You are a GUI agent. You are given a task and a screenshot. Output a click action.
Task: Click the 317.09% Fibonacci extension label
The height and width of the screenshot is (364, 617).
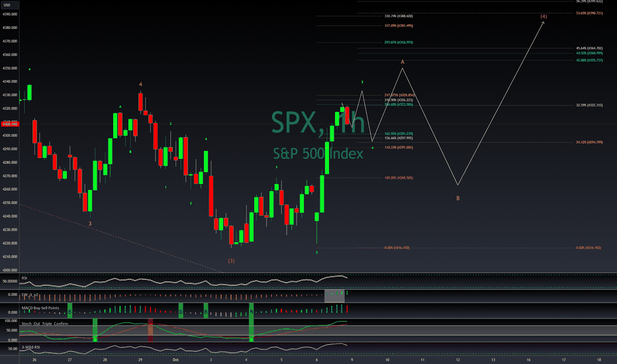(x=399, y=26)
